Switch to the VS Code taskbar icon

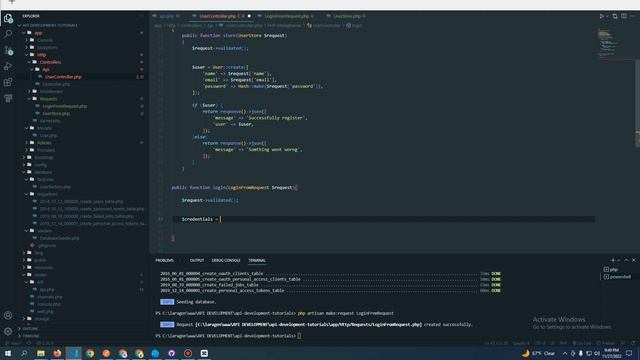click(x=73, y=353)
